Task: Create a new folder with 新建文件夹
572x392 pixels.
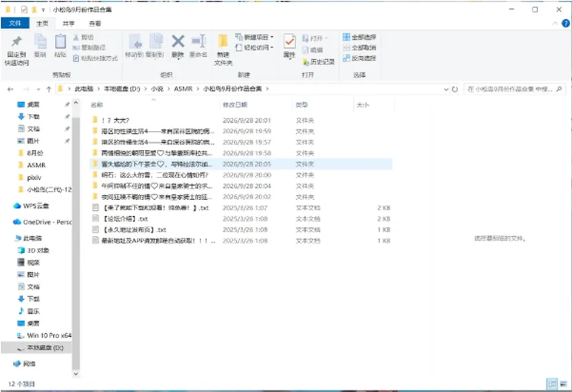Action: coord(223,50)
